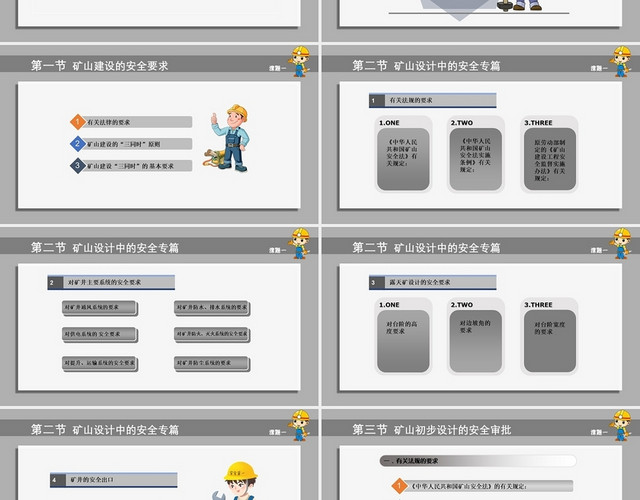The width and height of the screenshot is (640, 500).
Task: Click the 《中华人民共和国矿山安全法》的有关规定 bar
Action: 490,486
